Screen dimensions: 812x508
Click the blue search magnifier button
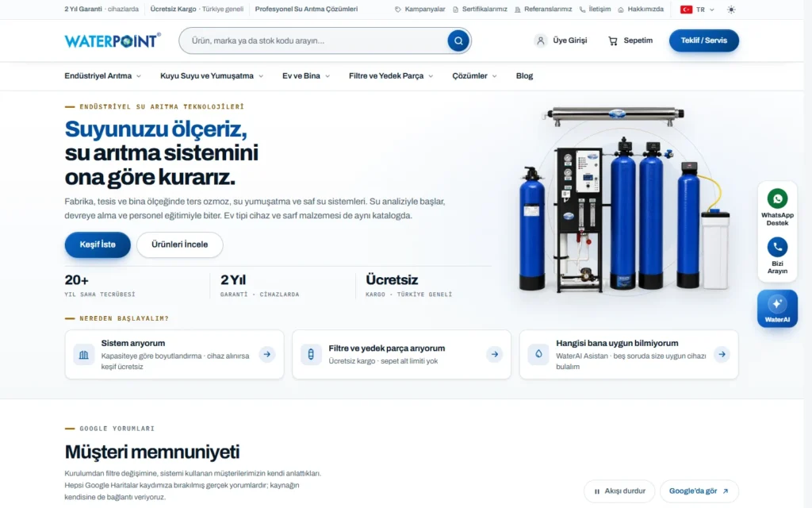pyautogui.click(x=458, y=40)
